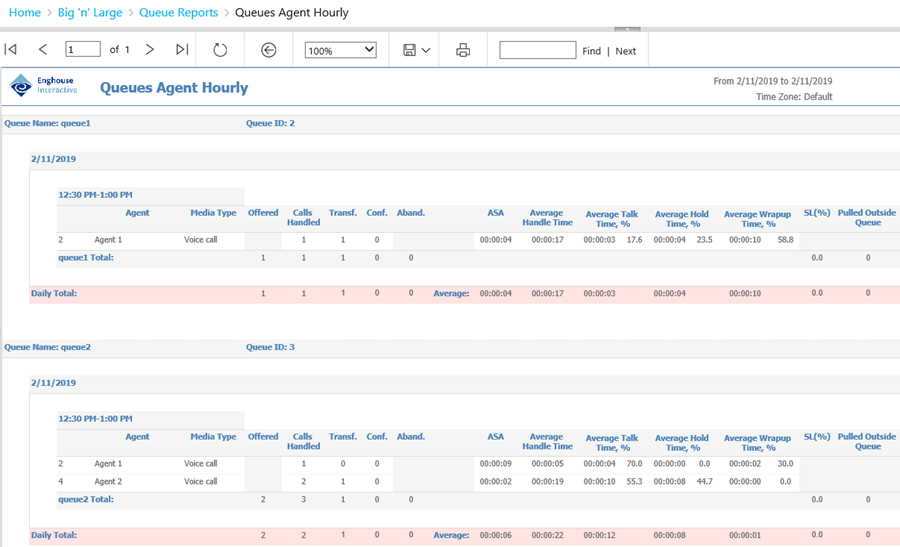Click the Next text link beside Find
Viewport: 900px width, 547px height.
coord(625,51)
